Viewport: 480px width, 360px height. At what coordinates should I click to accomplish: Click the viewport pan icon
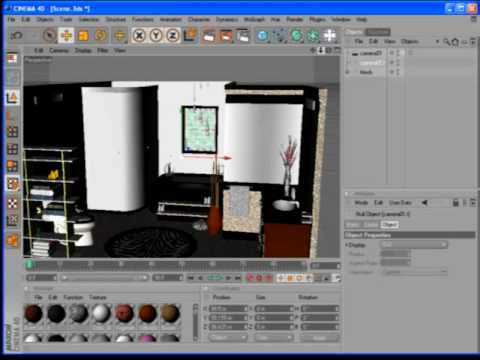coord(313,50)
